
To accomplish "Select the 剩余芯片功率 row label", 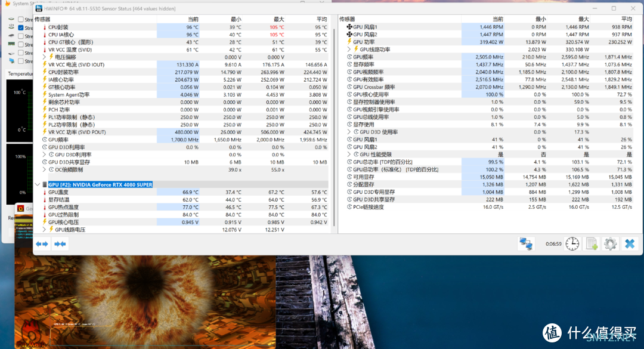I will tap(64, 102).
